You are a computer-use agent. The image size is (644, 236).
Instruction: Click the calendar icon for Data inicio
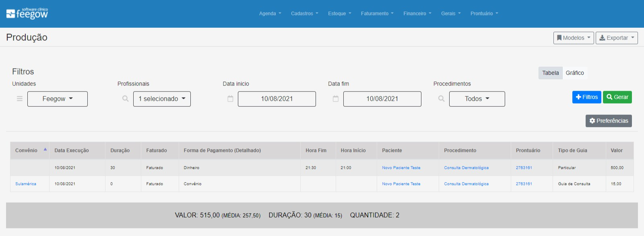pyautogui.click(x=230, y=99)
